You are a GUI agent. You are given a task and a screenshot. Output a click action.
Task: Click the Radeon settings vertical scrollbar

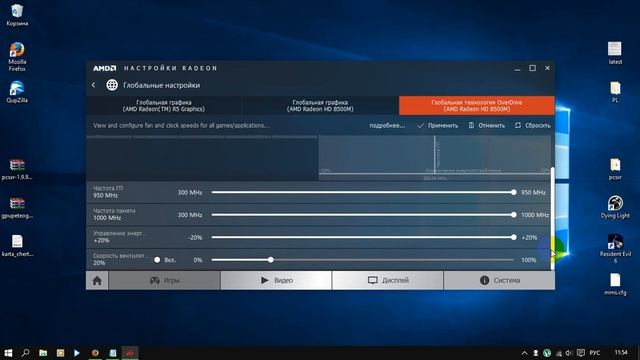click(553, 218)
